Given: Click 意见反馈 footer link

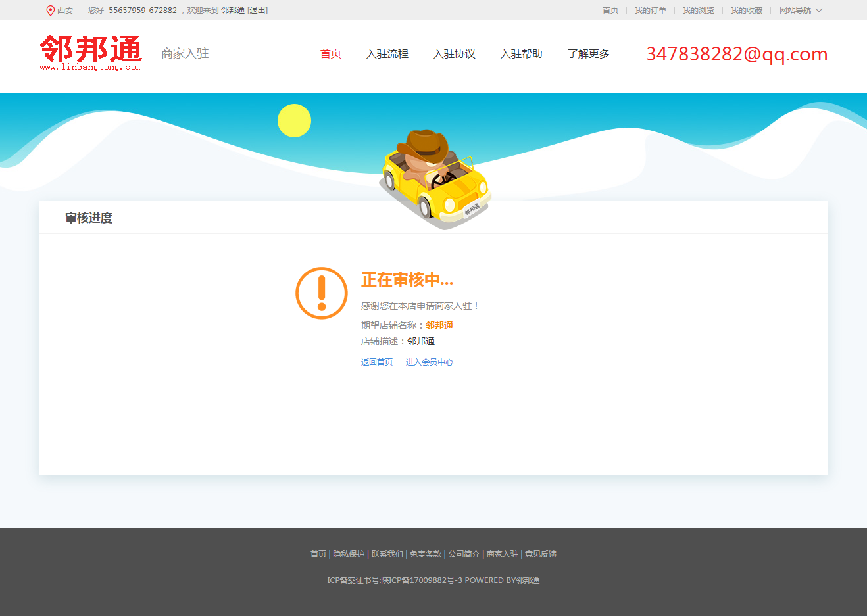Looking at the screenshot, I should 540,554.
